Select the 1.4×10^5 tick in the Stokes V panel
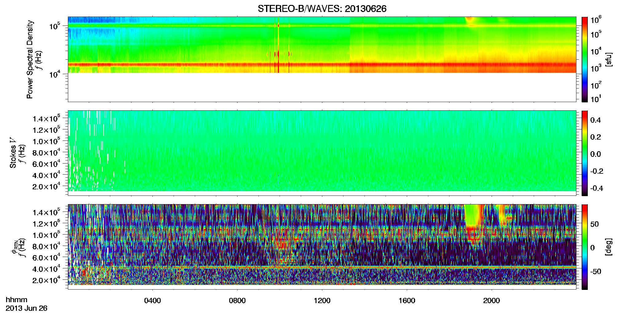The image size is (644, 332). tap(46, 119)
